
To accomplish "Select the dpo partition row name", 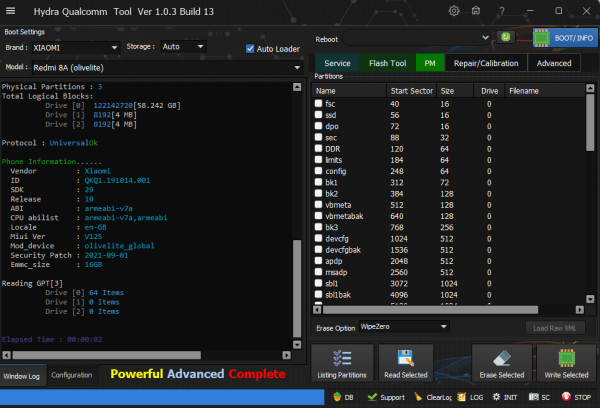I will point(332,126).
